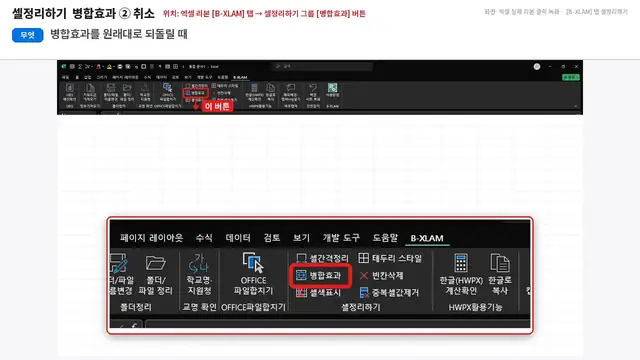This screenshot has height=360, width=640.
Task: Click OFFICE 파일합치기 in the enlarged ribbon
Action: coord(253,274)
